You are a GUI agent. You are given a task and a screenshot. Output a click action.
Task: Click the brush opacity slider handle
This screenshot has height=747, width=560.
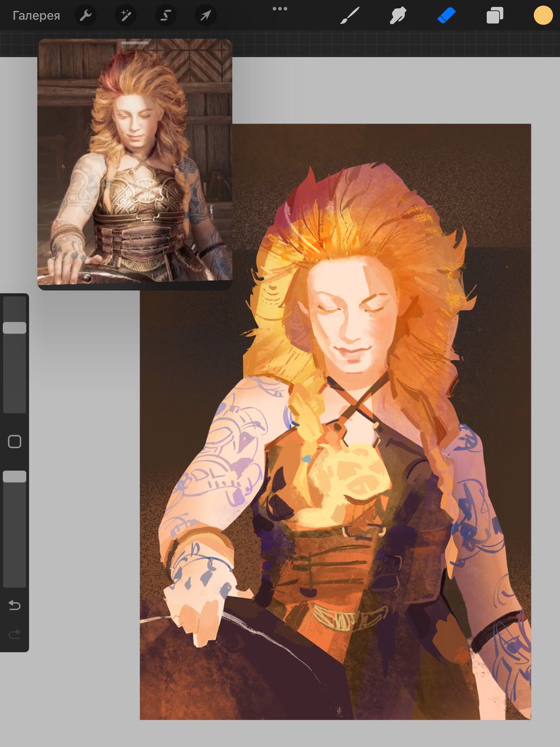[x=14, y=476]
